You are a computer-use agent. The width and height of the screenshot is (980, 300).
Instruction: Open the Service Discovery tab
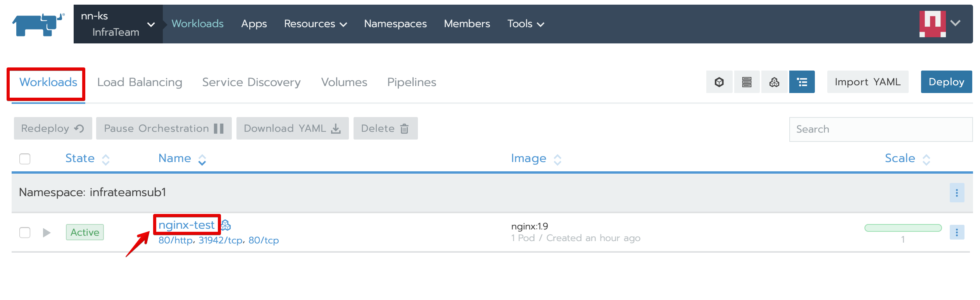click(x=251, y=82)
